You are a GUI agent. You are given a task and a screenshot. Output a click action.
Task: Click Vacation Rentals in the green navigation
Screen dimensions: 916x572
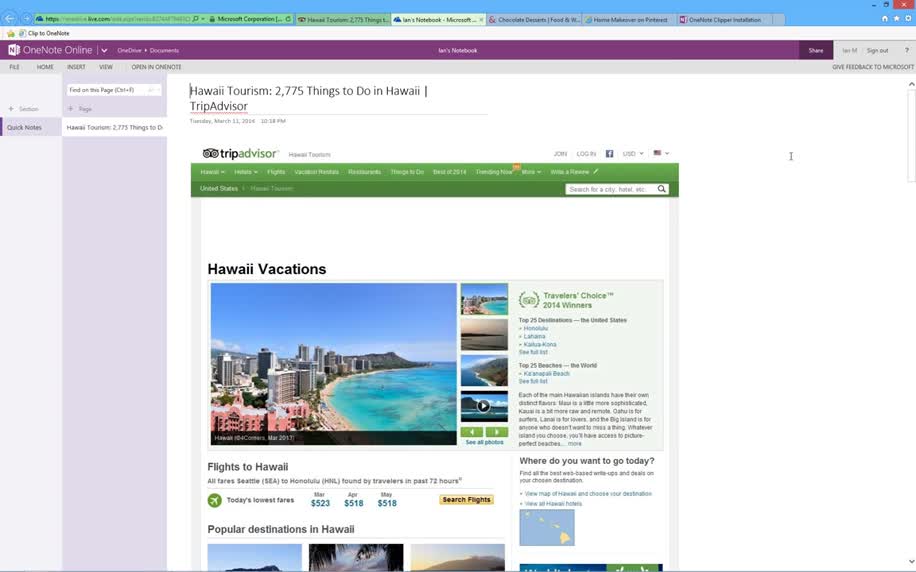tap(316, 172)
